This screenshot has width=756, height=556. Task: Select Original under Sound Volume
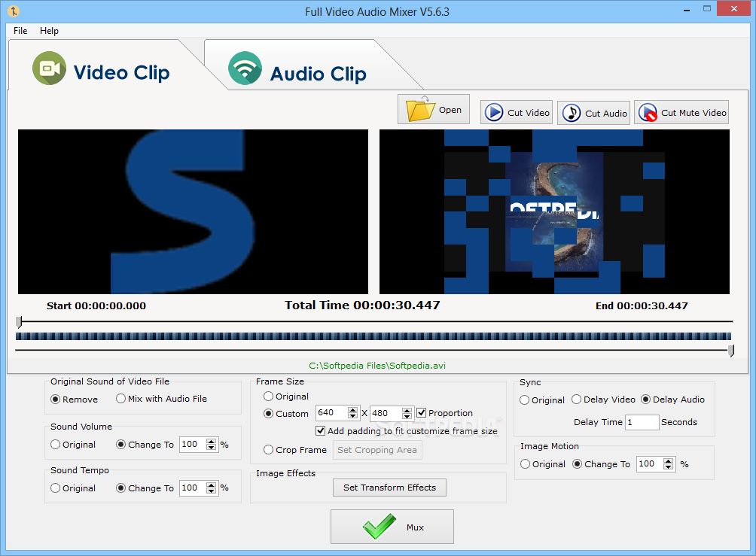coord(73,444)
